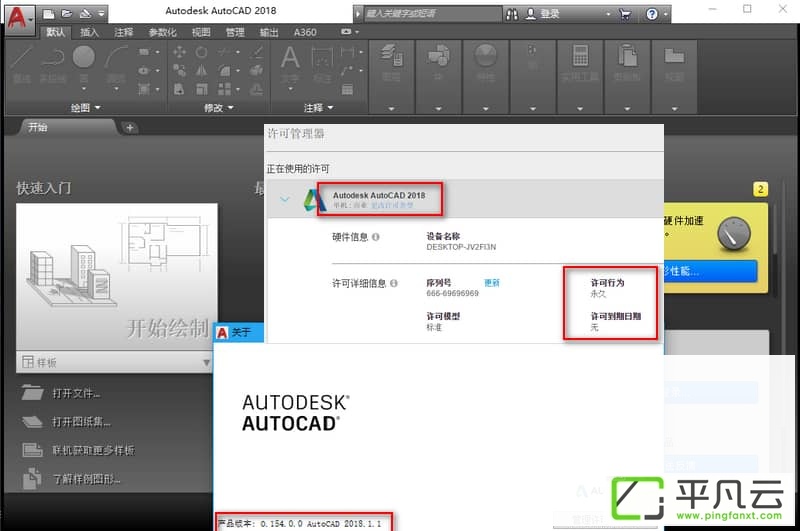
Task: Click the 更新 serial number link
Action: click(492, 283)
